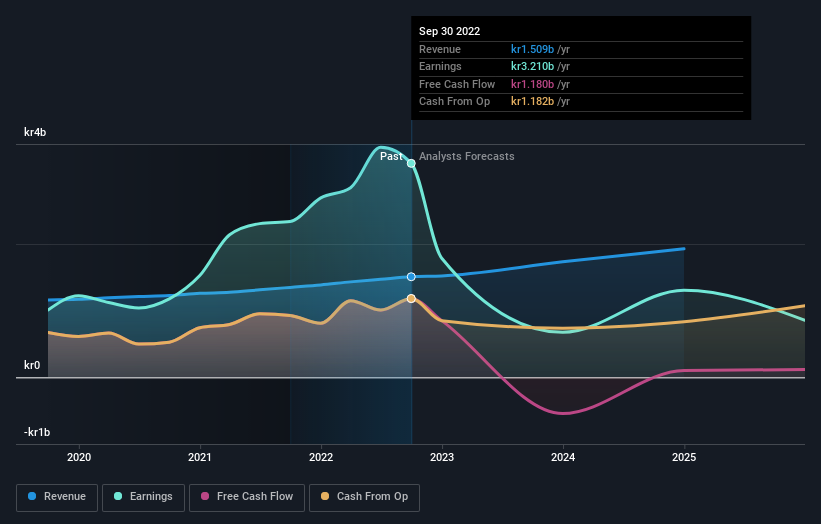Click the Sep 30 2022 tooltip date
Screen dimensions: 821x524
449,31
